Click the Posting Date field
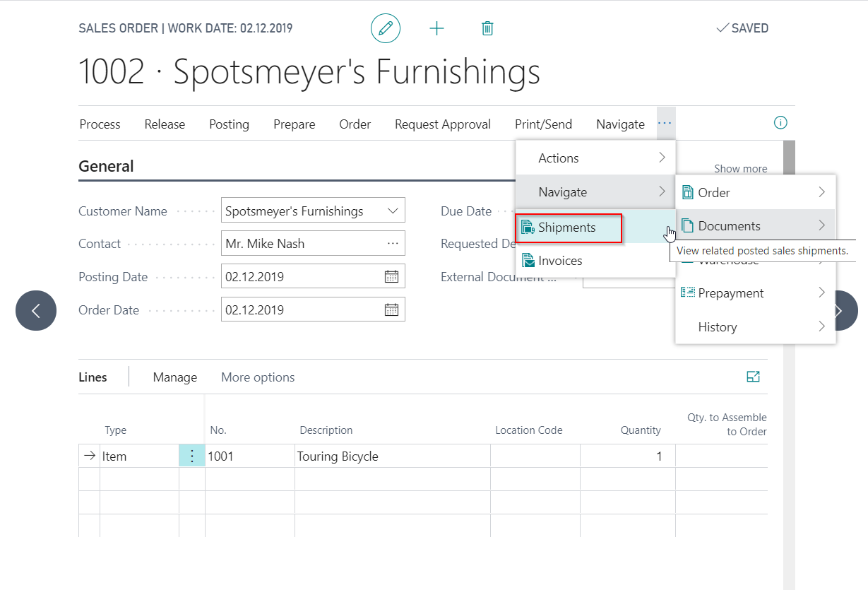Screen dimensions: 868x590 pyautogui.click(x=313, y=277)
